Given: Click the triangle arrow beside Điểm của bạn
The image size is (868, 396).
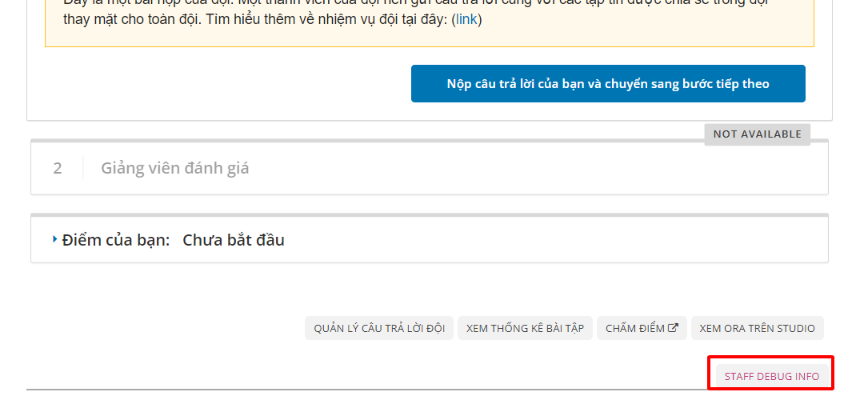Looking at the screenshot, I should click(54, 239).
